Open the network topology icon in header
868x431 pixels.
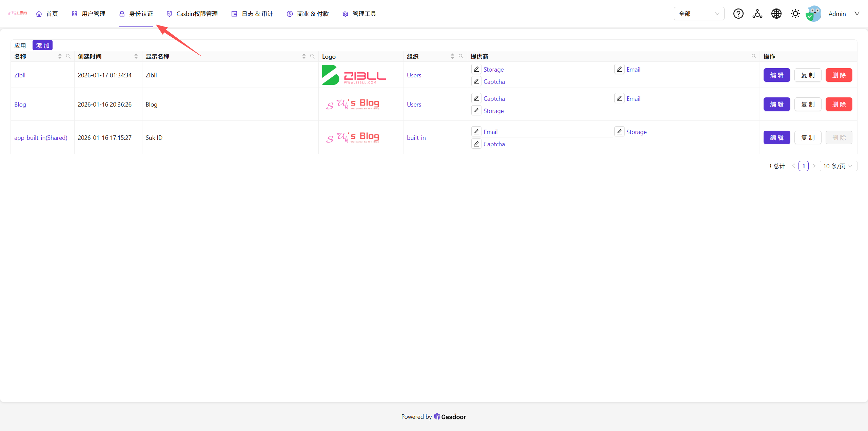(x=757, y=14)
